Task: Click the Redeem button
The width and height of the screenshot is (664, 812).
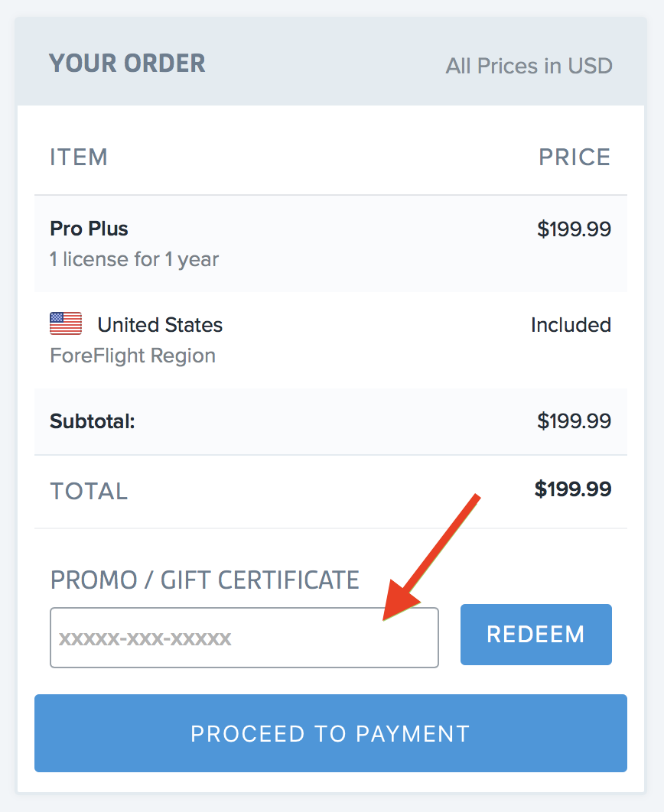Action: [536, 635]
